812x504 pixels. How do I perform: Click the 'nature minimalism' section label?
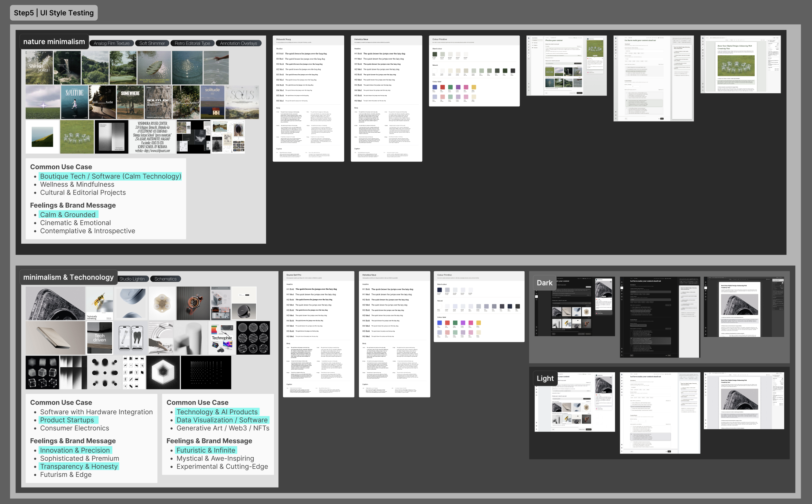click(x=54, y=42)
